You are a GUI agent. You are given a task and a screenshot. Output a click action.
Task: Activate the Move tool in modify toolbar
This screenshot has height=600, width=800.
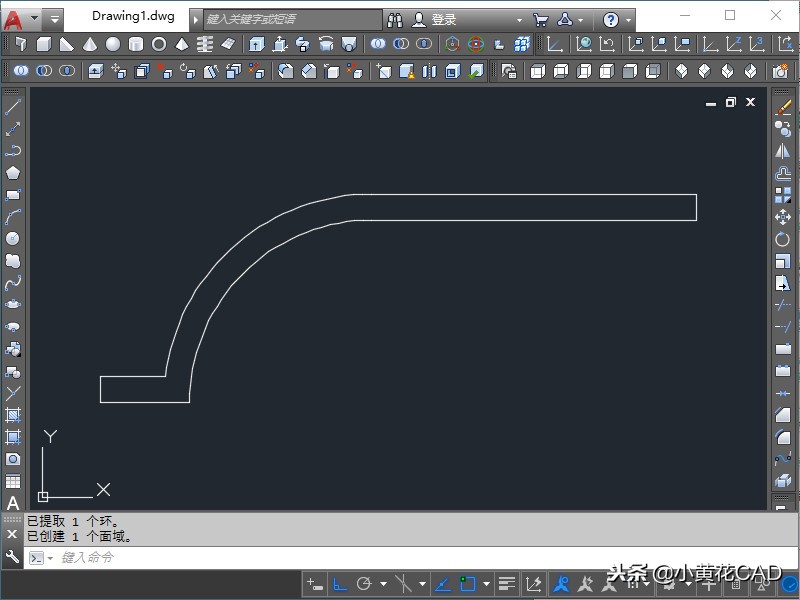tap(783, 217)
